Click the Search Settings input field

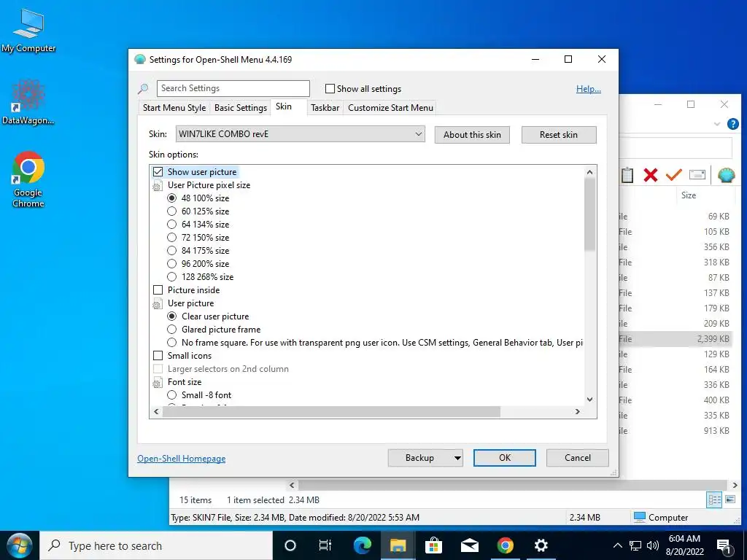point(233,88)
